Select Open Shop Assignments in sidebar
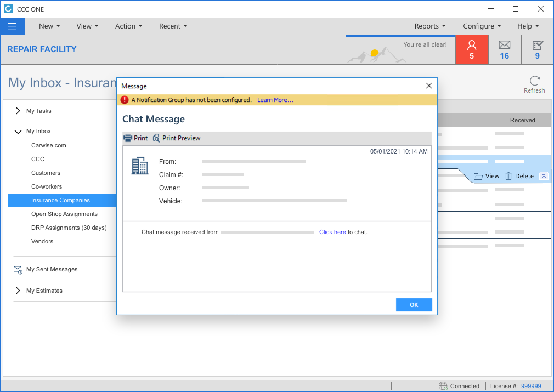Screen dimensions: 554x392 click(x=64, y=214)
